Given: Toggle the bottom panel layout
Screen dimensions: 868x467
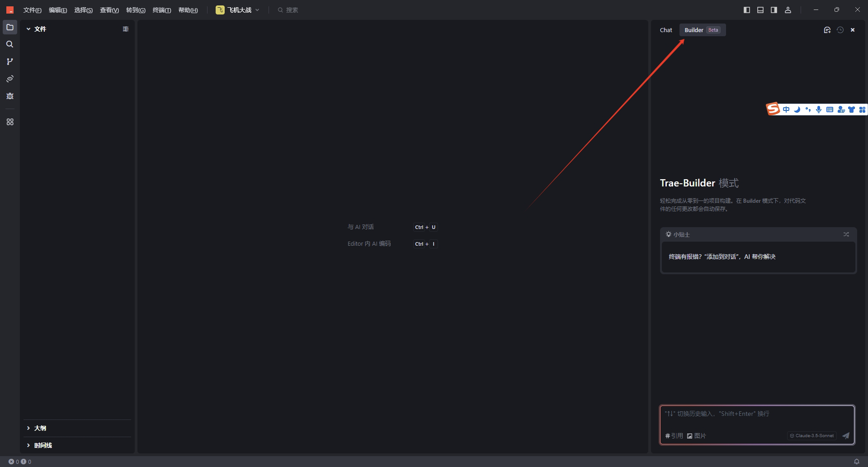Looking at the screenshot, I should pyautogui.click(x=760, y=10).
